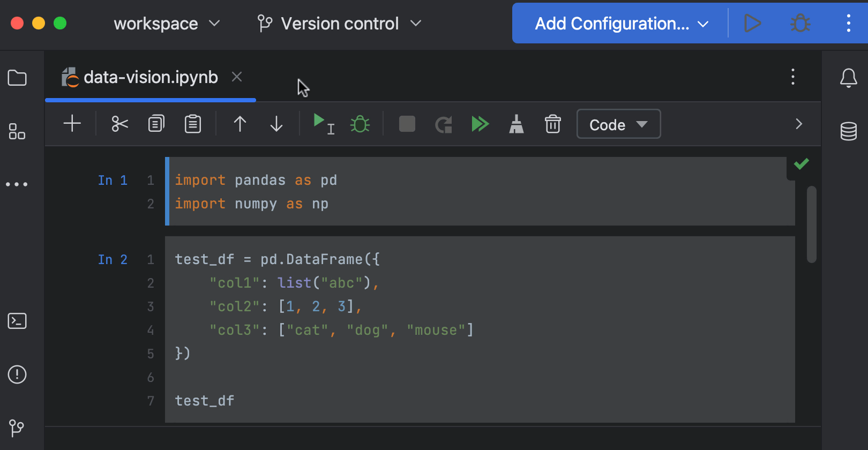The image size is (868, 450).
Task: Run cell and select below
Action: [x=323, y=124]
